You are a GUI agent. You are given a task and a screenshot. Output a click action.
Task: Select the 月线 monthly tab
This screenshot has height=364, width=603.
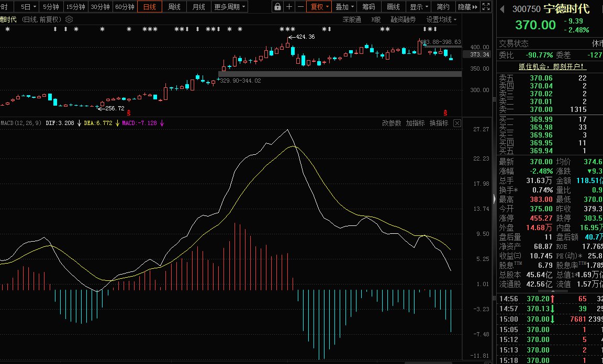coord(198,6)
